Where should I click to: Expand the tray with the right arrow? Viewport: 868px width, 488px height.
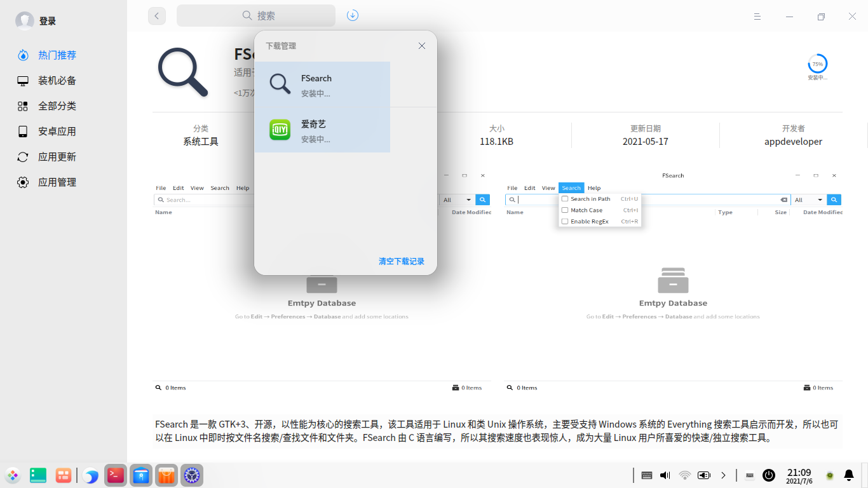pos(723,475)
